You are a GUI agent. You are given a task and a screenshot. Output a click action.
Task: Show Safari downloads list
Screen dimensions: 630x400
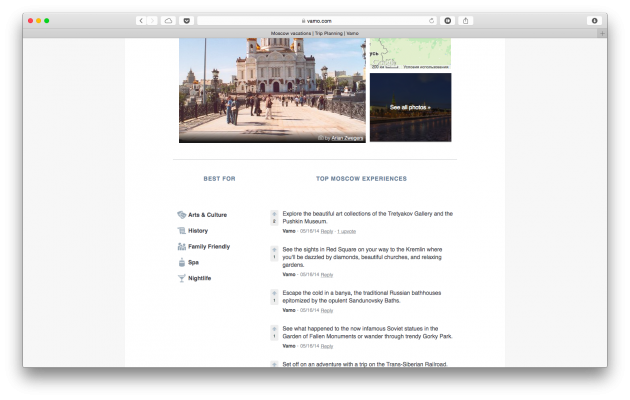(594, 20)
